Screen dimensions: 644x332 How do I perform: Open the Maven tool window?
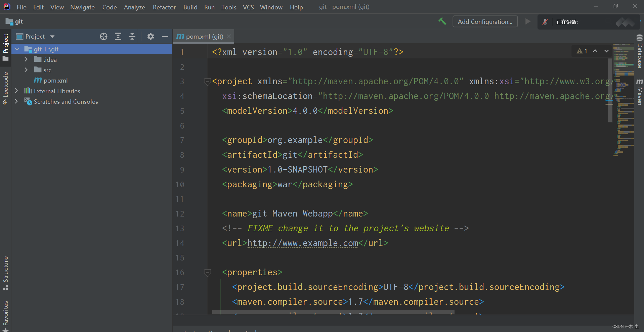[x=639, y=92]
